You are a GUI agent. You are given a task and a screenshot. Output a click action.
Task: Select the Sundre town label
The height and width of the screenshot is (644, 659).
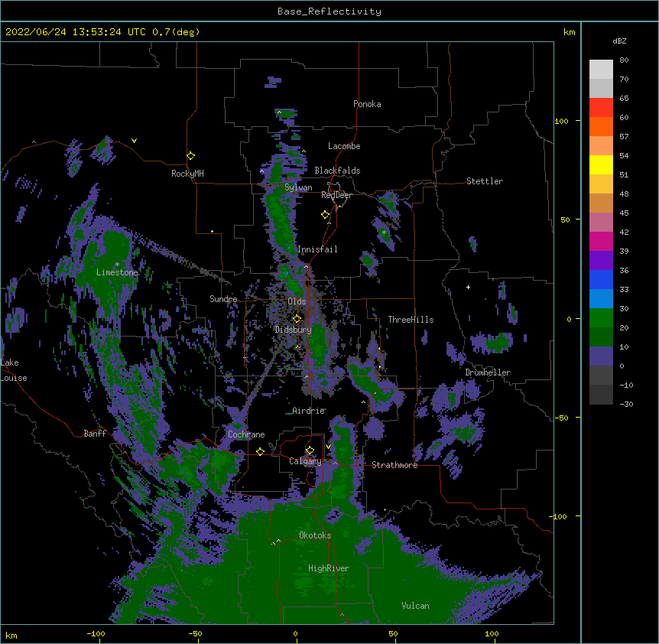click(x=223, y=299)
